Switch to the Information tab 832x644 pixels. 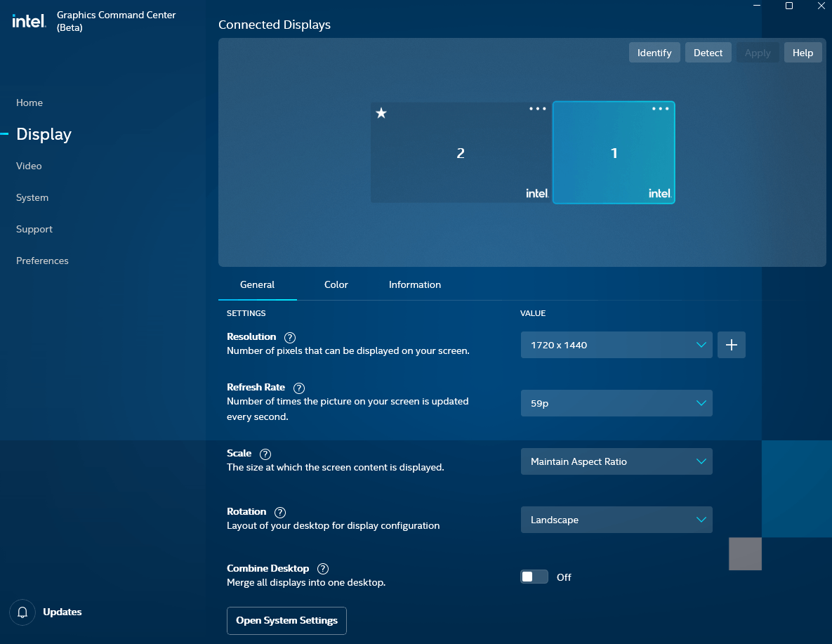coord(414,284)
